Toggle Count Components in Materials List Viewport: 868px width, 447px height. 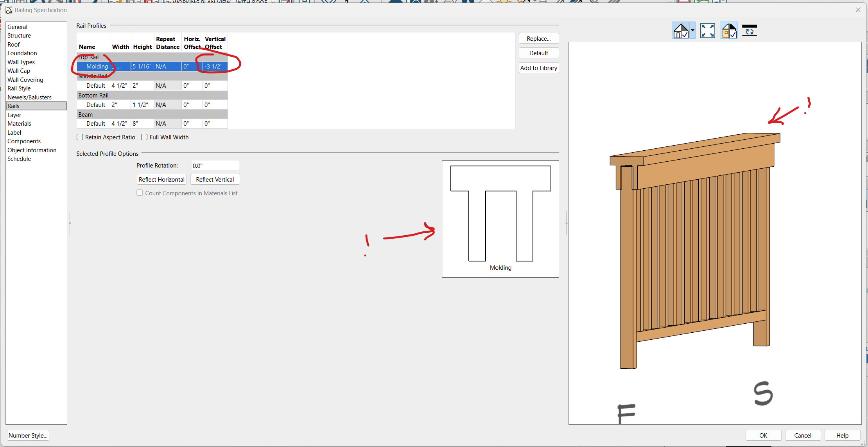[140, 193]
